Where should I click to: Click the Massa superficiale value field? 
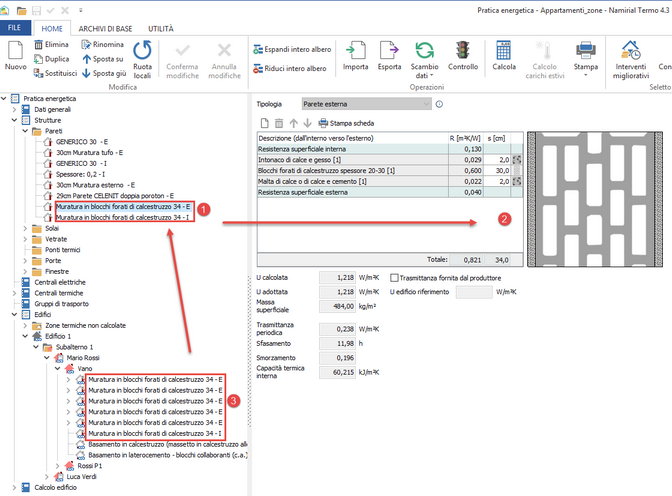337,307
